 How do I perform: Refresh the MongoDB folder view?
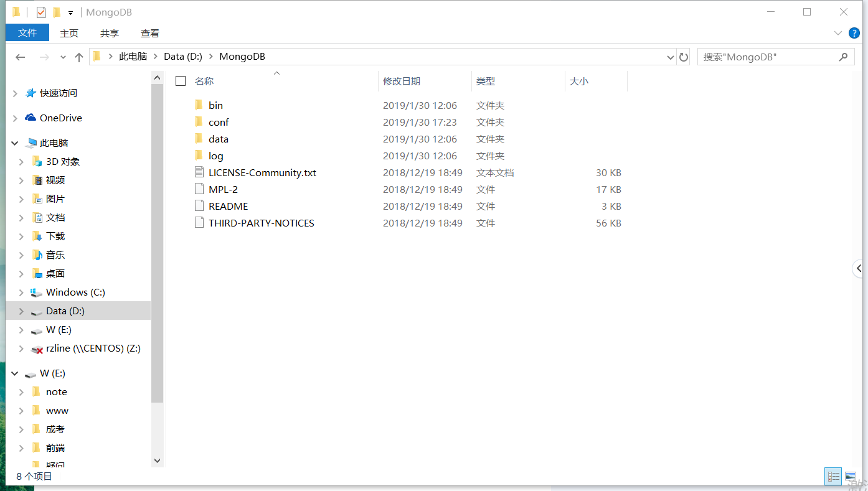click(x=684, y=57)
